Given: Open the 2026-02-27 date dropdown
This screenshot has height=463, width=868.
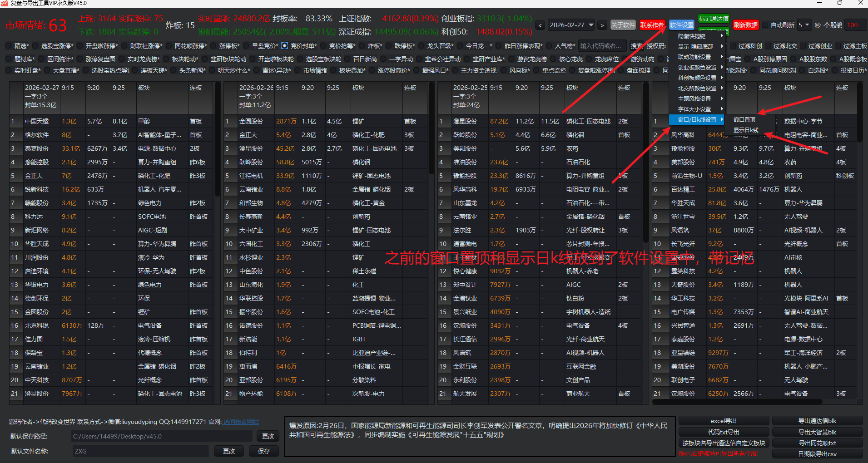Looking at the screenshot, I should click(x=571, y=25).
